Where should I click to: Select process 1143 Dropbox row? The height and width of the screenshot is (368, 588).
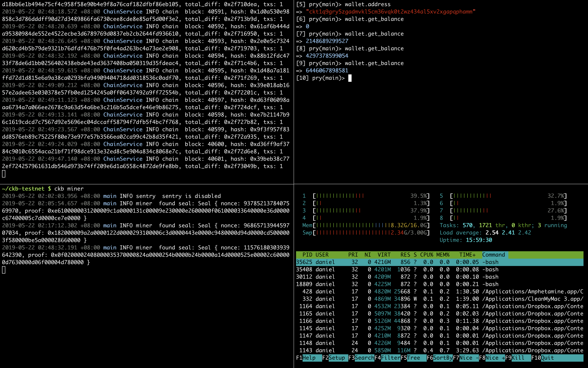(440, 350)
